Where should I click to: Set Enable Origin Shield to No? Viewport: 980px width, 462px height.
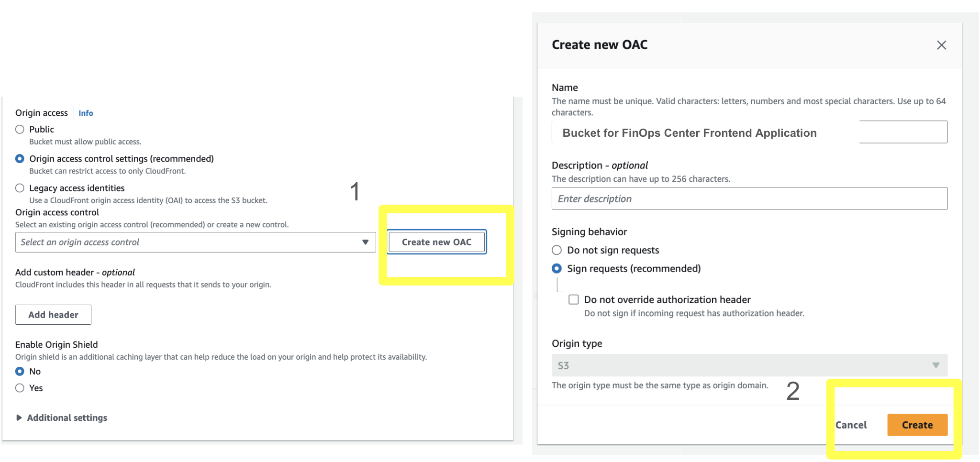pyautogui.click(x=20, y=372)
